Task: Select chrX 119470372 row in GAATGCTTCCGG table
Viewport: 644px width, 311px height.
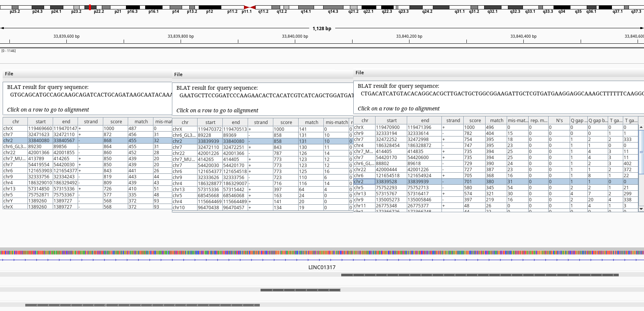Action: pyautogui.click(x=263, y=129)
